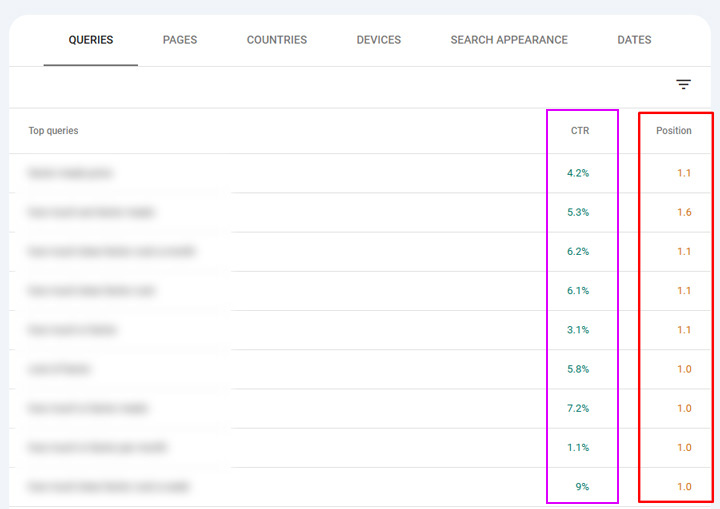Open the query in the 6.1% row
Image resolution: width=720 pixels, height=509 pixels.
pyautogui.click(x=91, y=290)
